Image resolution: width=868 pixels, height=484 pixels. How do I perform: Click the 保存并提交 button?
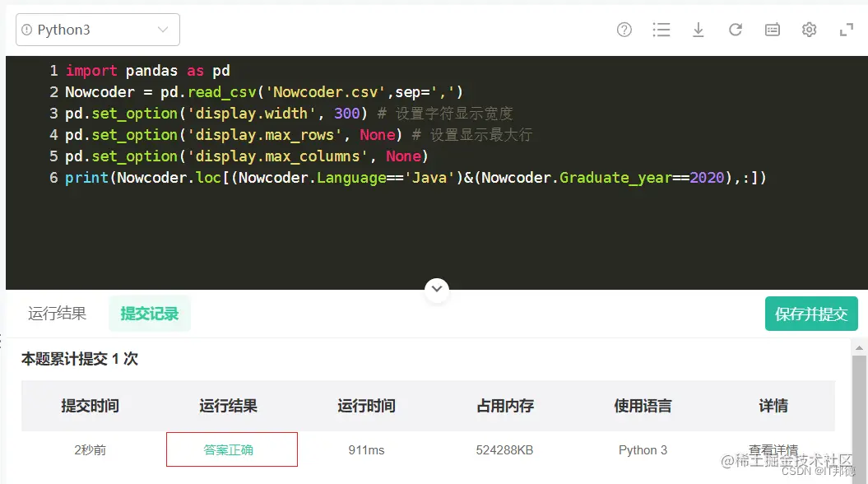811,314
